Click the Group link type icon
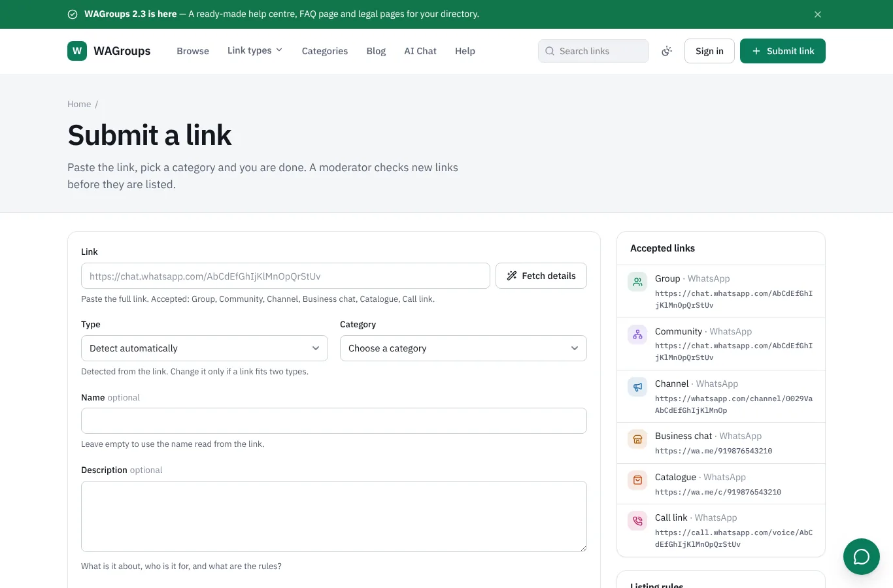This screenshot has height=588, width=893. 637,282
